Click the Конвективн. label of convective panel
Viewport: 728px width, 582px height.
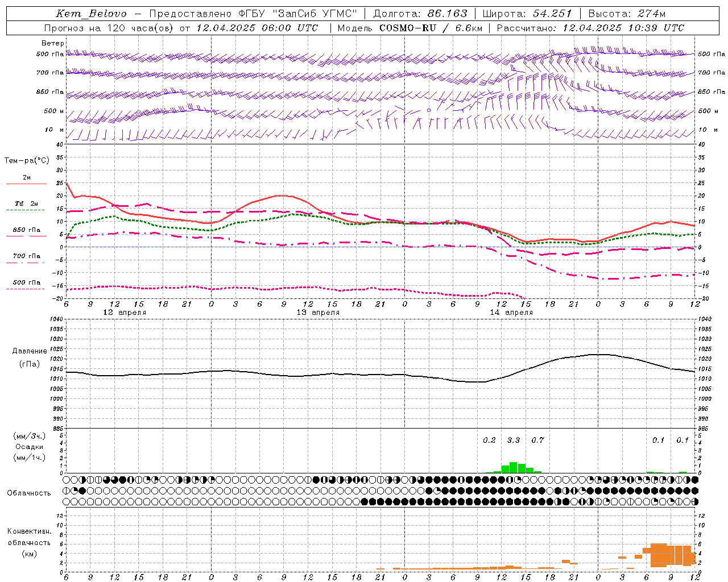29,531
